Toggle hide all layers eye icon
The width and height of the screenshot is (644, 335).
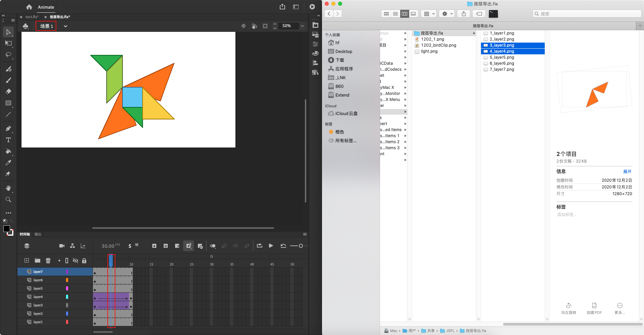pyautogui.click(x=75, y=261)
